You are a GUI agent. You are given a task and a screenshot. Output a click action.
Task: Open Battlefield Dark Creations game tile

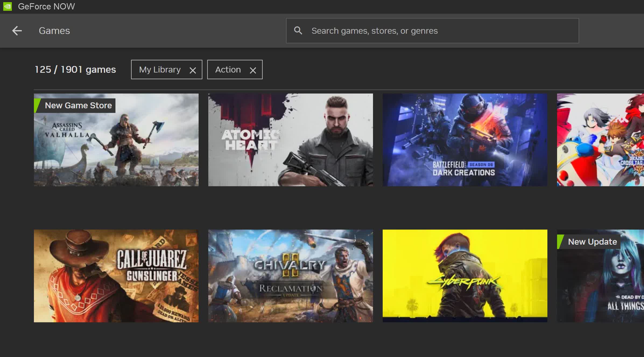click(x=465, y=140)
